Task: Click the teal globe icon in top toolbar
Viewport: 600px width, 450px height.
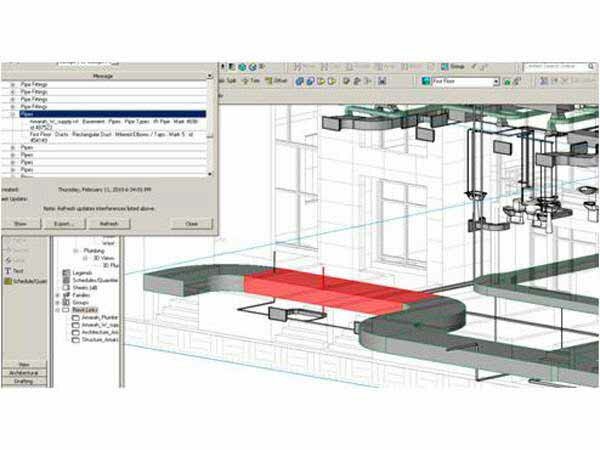Action: 242,67
